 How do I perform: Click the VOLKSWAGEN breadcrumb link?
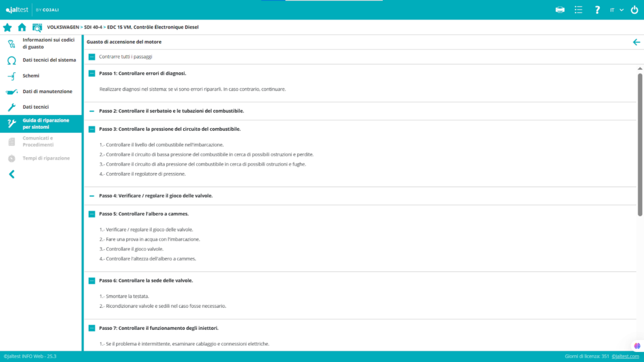[63, 28]
